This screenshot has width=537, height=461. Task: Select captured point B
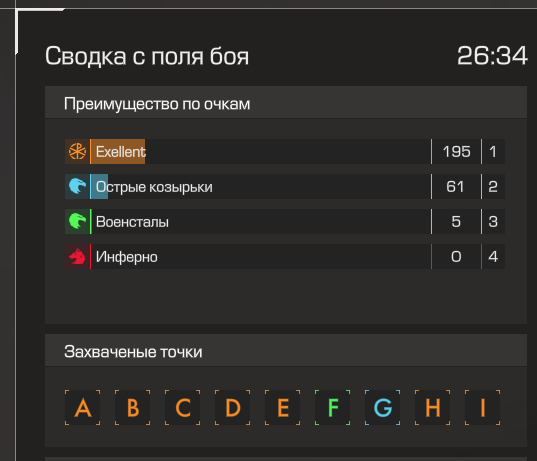click(x=133, y=408)
